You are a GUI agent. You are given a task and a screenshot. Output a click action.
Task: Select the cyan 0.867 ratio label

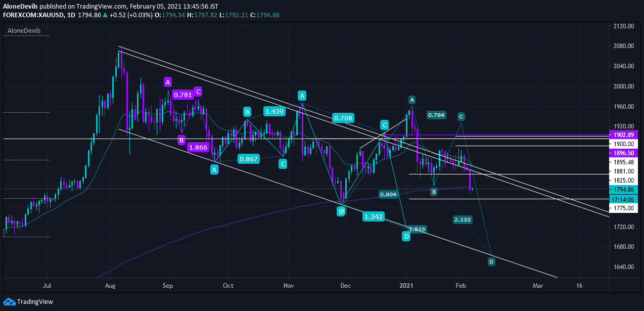249,159
